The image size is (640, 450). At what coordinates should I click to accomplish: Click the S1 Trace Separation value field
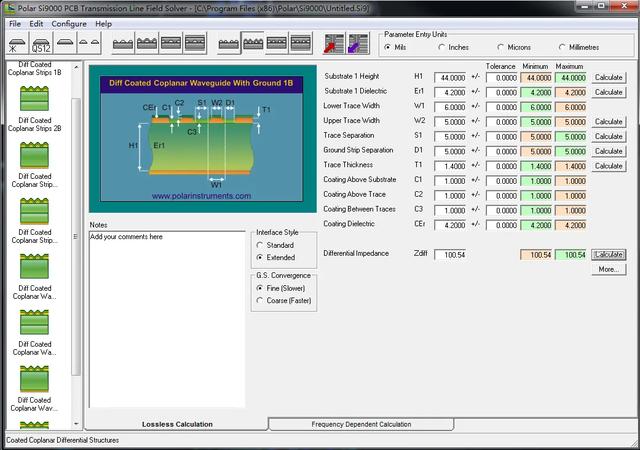(450, 136)
